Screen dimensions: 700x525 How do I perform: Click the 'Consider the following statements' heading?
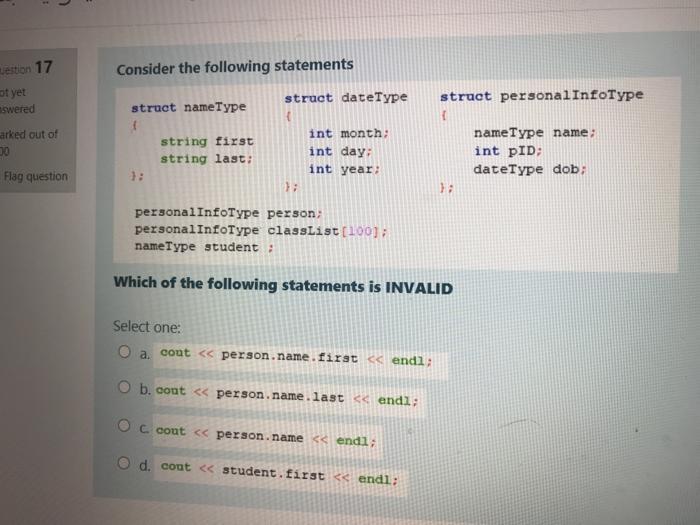pos(235,67)
